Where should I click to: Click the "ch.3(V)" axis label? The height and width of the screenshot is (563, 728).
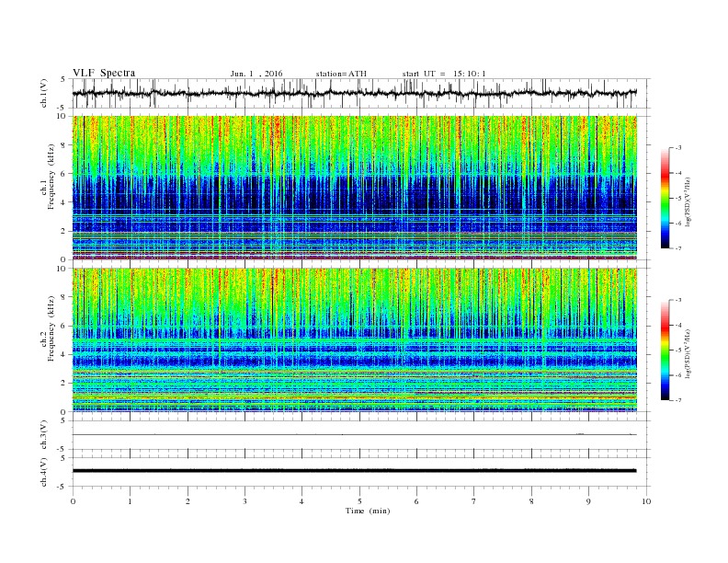tap(44, 435)
